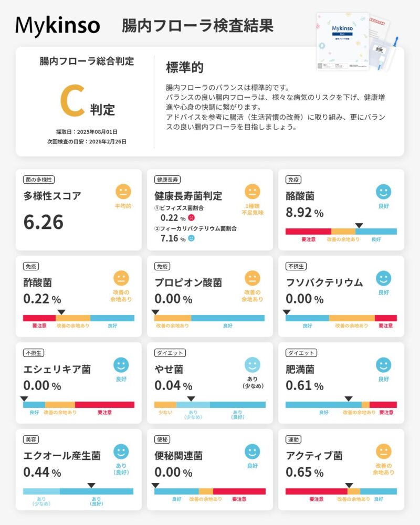Click the 酪酸菌 smiling face icon

[384, 192]
